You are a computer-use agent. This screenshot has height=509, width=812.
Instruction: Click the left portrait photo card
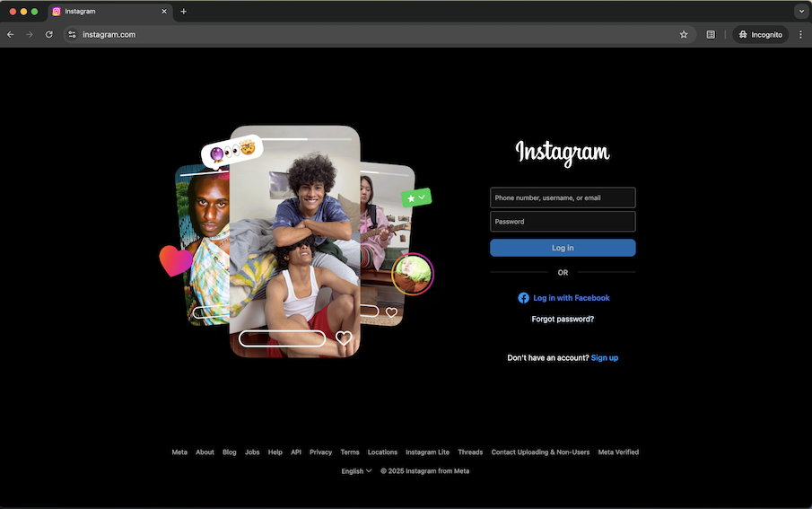point(203,245)
